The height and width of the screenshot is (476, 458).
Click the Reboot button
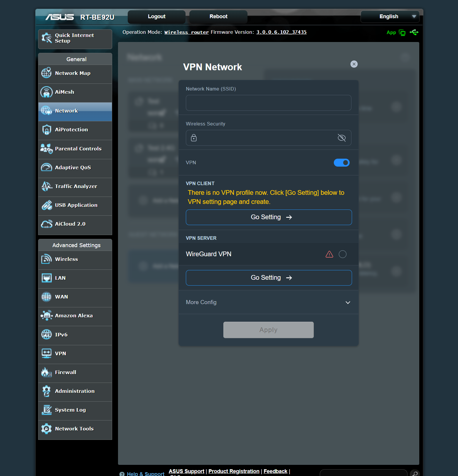pos(218,17)
